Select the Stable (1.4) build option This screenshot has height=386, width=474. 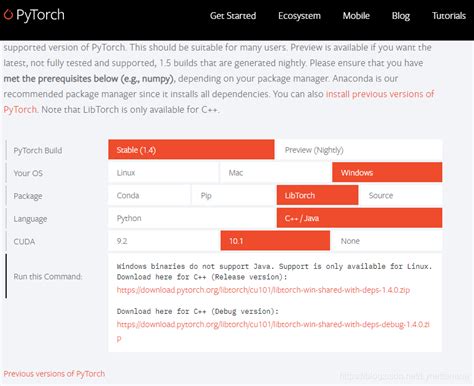coord(191,150)
